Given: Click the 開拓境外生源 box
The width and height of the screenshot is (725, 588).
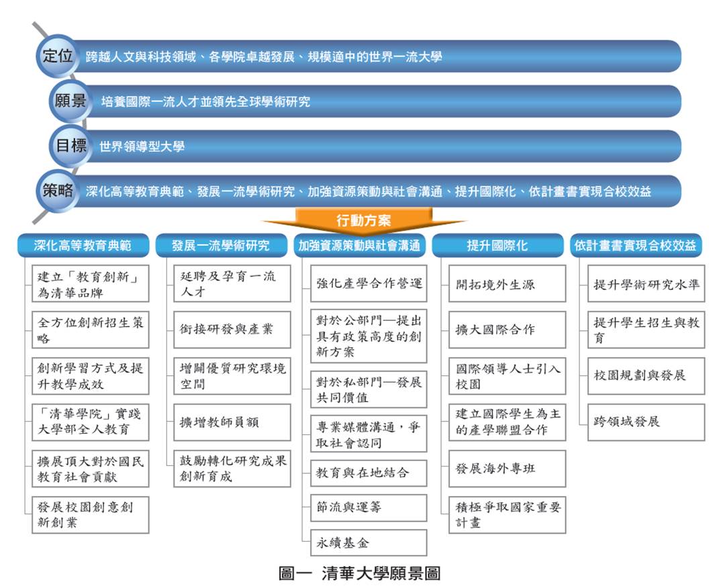Looking at the screenshot, I should point(507,283).
